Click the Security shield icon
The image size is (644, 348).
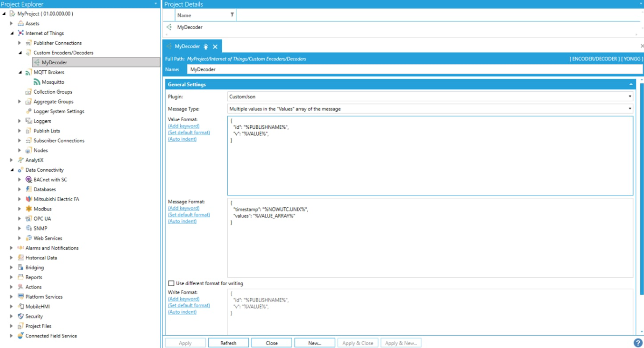click(x=20, y=316)
